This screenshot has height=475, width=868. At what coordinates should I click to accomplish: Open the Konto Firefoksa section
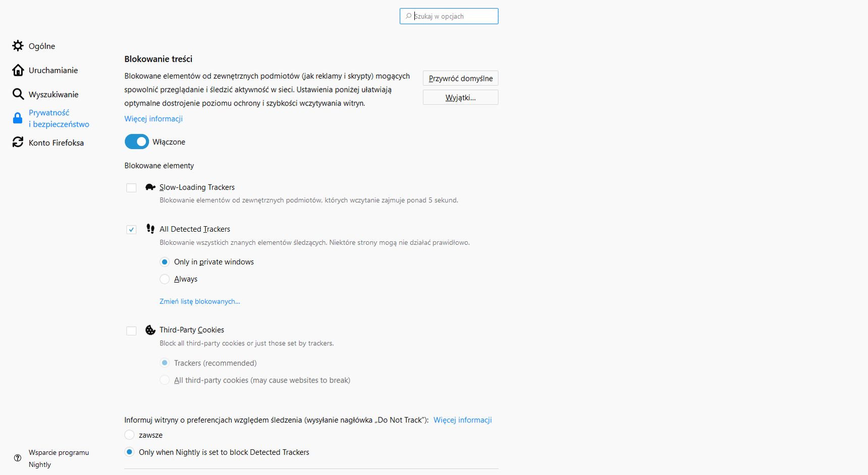pyautogui.click(x=56, y=143)
